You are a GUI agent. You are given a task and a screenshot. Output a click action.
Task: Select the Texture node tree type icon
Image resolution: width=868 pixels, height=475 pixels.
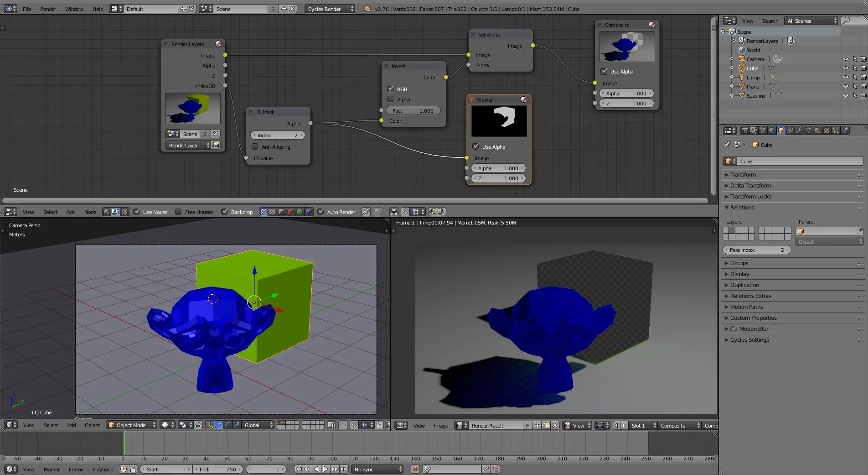[x=124, y=212]
